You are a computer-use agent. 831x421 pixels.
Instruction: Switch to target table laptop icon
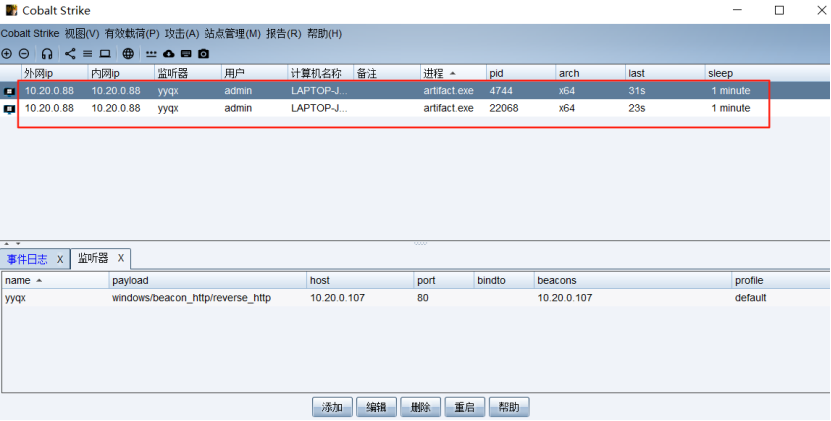coord(105,54)
